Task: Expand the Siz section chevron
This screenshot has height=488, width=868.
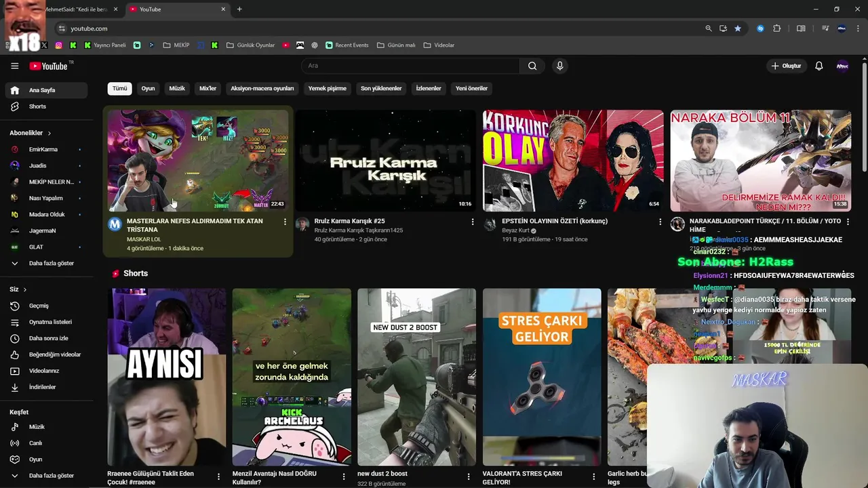Action: (x=25, y=289)
